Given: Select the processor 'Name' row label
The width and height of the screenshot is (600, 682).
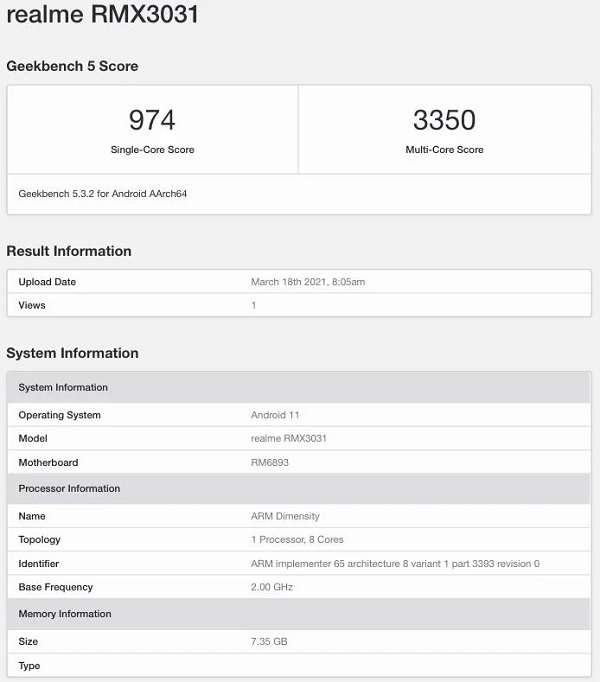Looking at the screenshot, I should pos(32,516).
